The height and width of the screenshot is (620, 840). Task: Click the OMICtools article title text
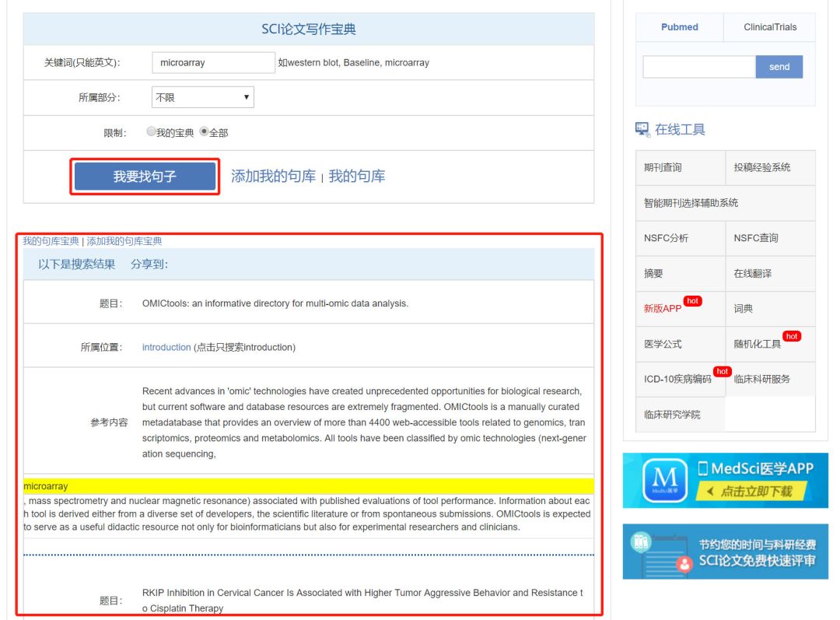click(275, 303)
